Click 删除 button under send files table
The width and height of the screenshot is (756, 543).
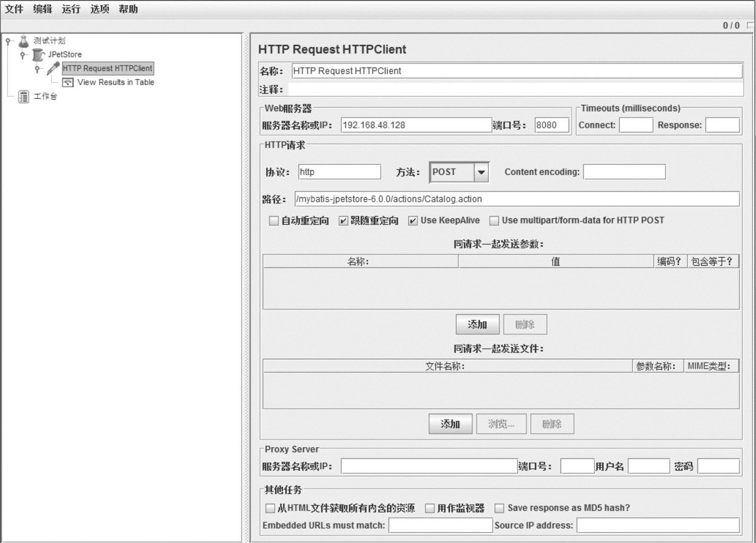coord(552,424)
